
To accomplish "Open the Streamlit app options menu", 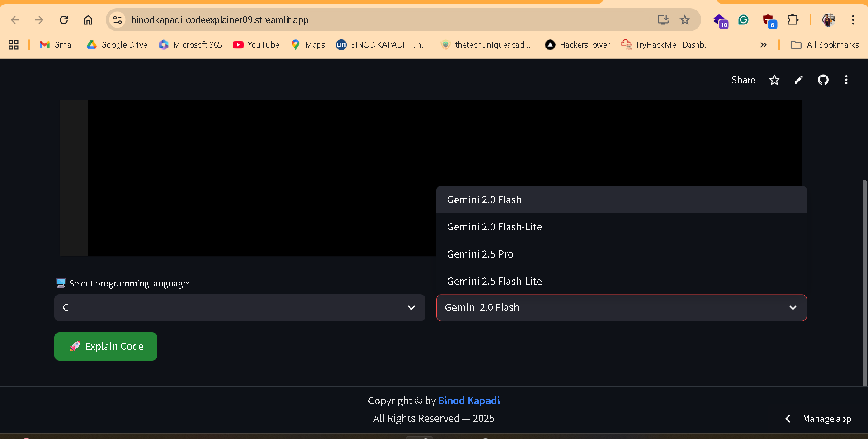I will pyautogui.click(x=846, y=80).
